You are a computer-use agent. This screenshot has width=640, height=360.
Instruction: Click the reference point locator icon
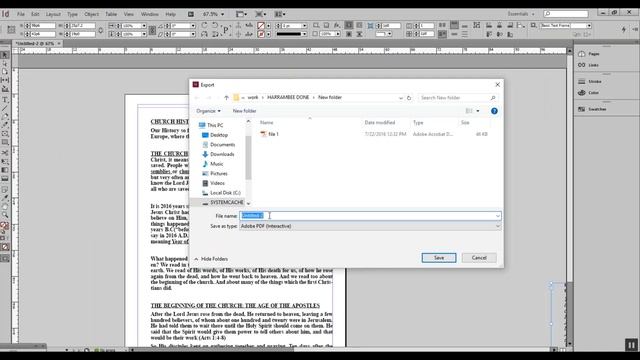[x=11, y=30]
